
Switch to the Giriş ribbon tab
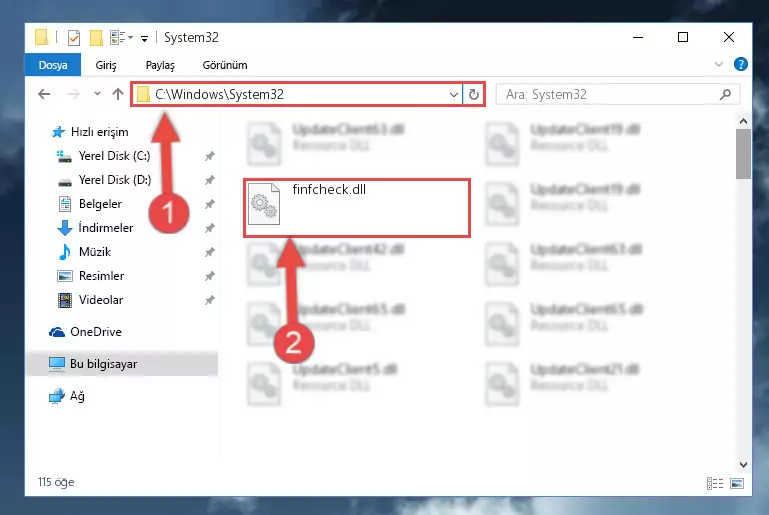click(x=106, y=65)
